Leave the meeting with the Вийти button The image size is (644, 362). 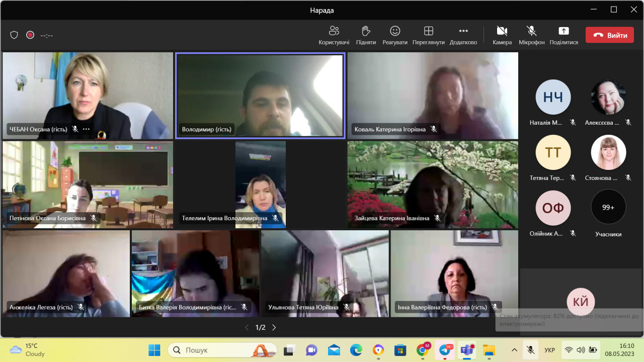(610, 35)
